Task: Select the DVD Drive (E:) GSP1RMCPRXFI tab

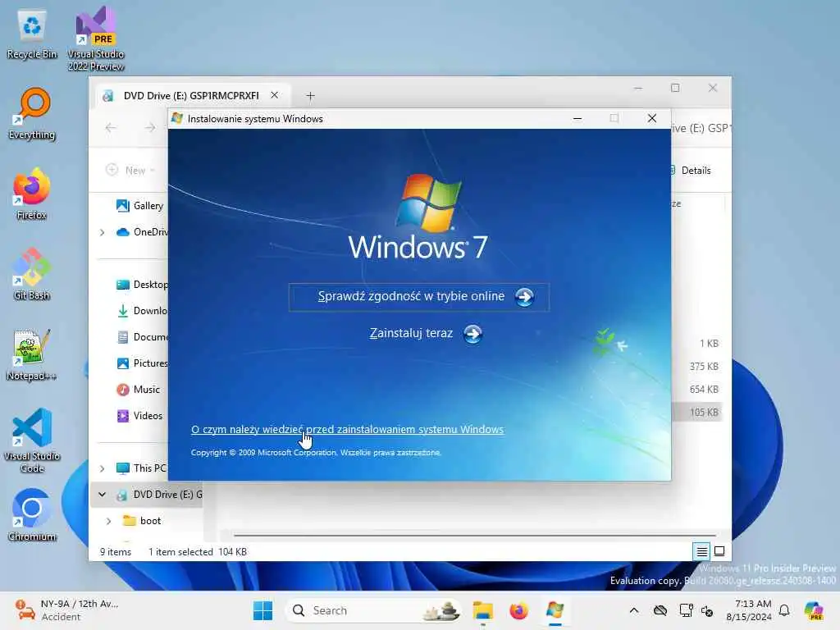Action: [191, 95]
